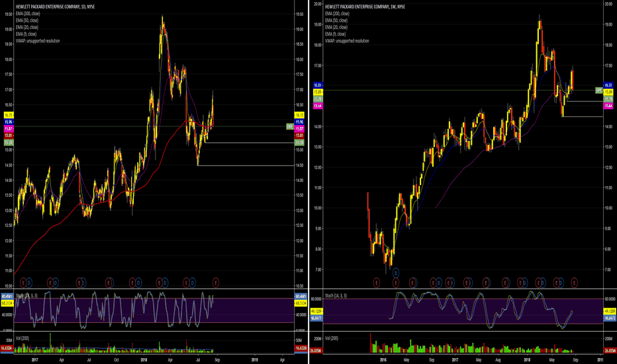Click the Aug 2018 earnings marker on weekly chart

click(574, 283)
